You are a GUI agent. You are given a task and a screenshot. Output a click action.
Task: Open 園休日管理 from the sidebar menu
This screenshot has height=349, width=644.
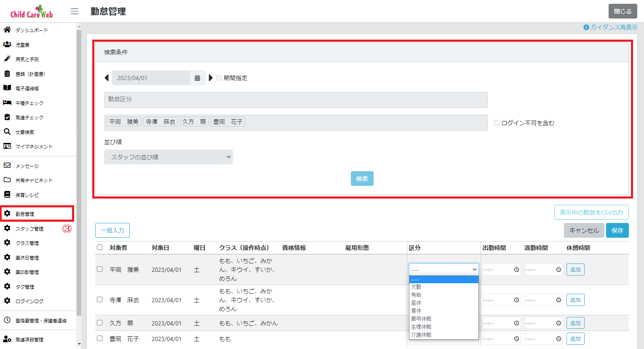tap(29, 257)
